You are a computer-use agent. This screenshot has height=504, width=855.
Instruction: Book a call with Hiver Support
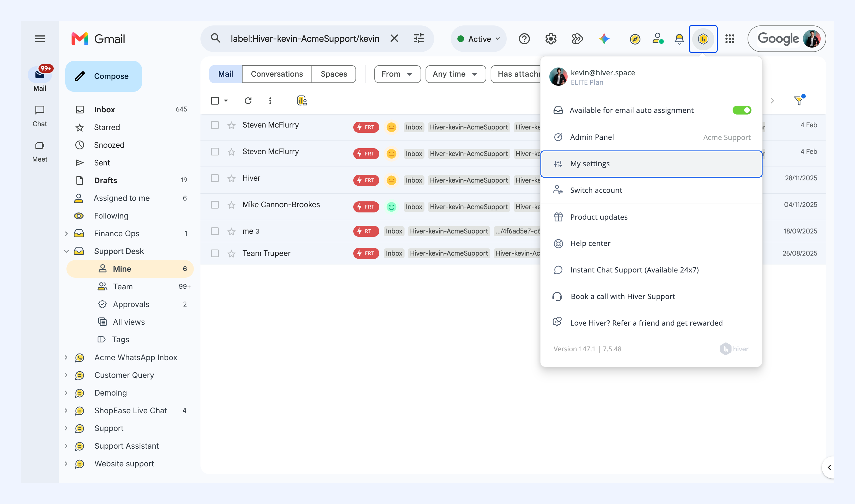[x=651, y=297]
